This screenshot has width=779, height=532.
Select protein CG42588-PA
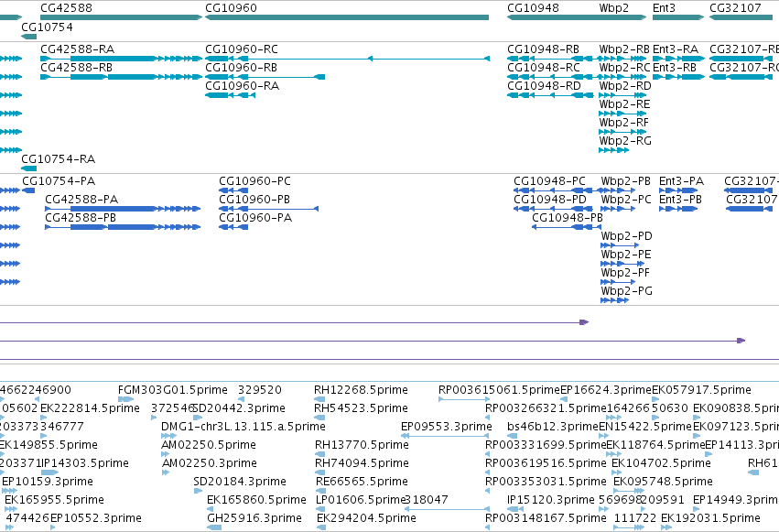pyautogui.click(x=123, y=209)
